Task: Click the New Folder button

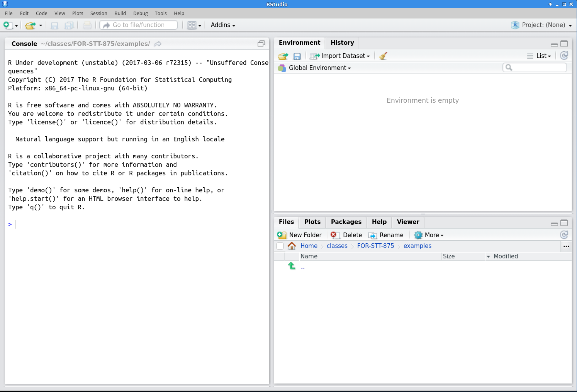Action: 299,235
